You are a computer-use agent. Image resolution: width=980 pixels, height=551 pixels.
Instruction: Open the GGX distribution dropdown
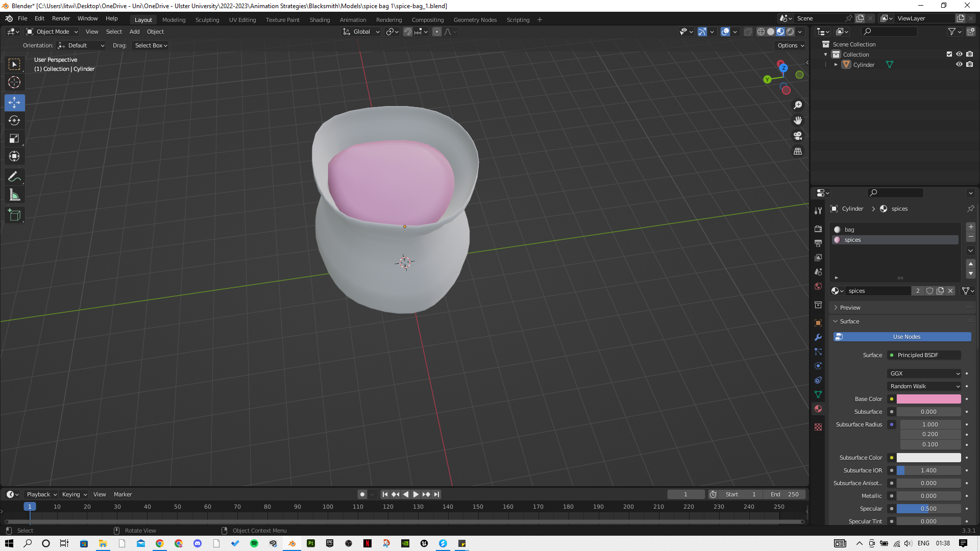(924, 373)
